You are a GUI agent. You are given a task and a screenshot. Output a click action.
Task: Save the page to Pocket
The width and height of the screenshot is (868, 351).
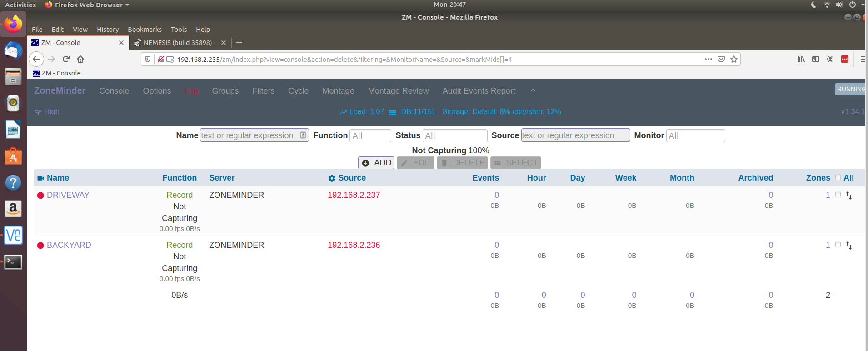coord(721,59)
